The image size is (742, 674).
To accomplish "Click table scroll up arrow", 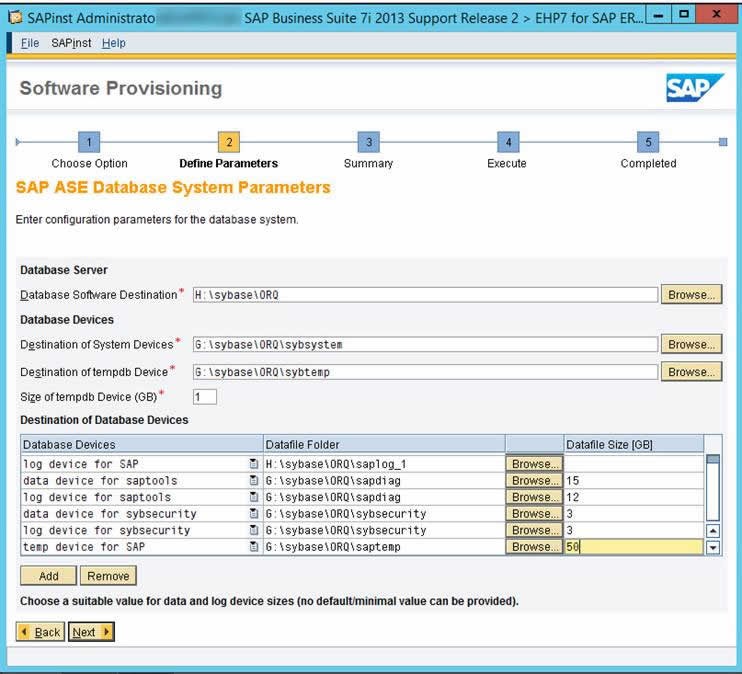I will [713, 531].
